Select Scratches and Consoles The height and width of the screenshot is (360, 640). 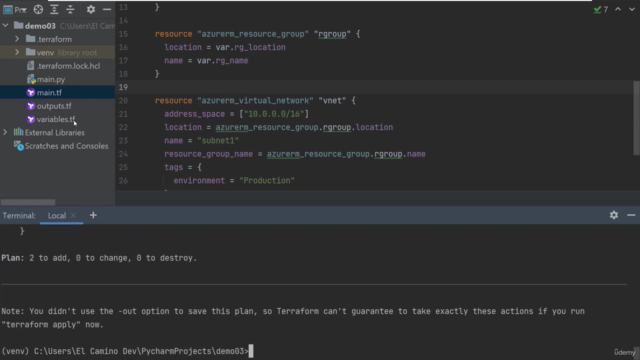[x=67, y=146]
